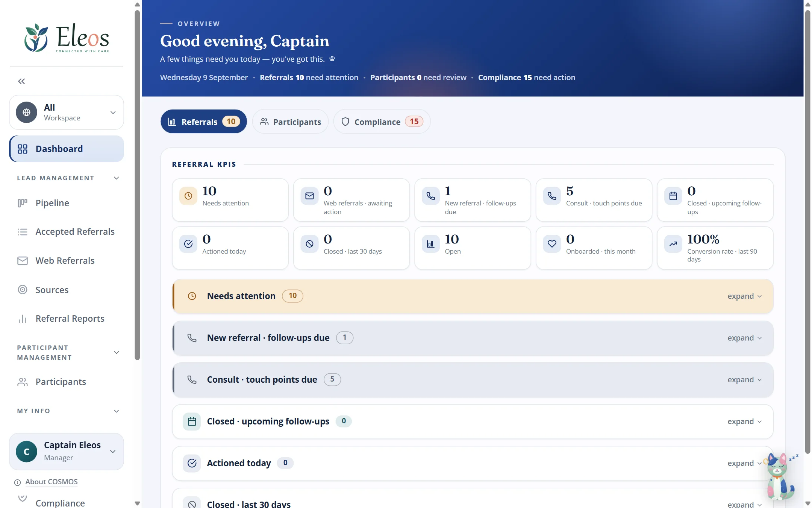Click heart icon on Onboarded this month card
The width and height of the screenshot is (812, 508).
tap(552, 244)
